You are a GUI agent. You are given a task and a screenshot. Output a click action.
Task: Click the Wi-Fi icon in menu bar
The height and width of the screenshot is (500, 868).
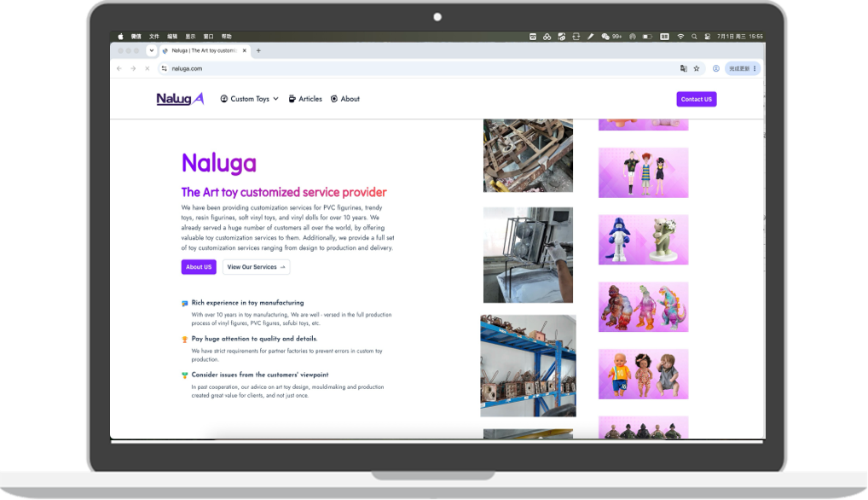click(x=680, y=37)
